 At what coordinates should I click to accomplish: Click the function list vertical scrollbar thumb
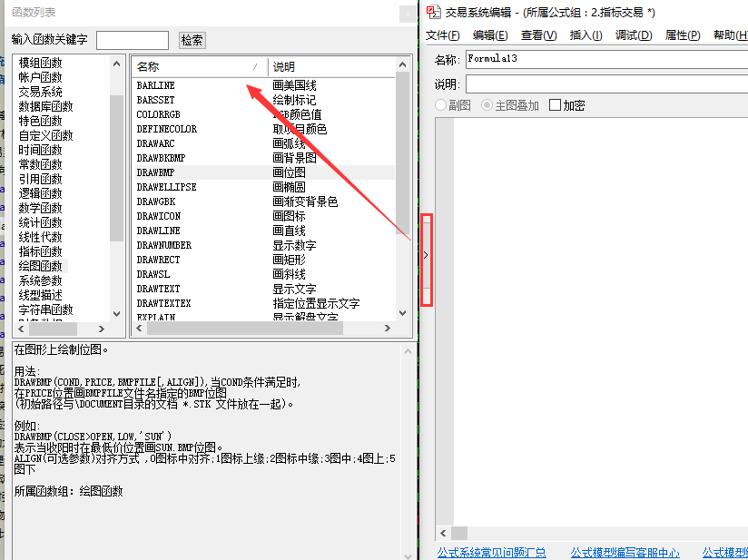[x=403, y=152]
